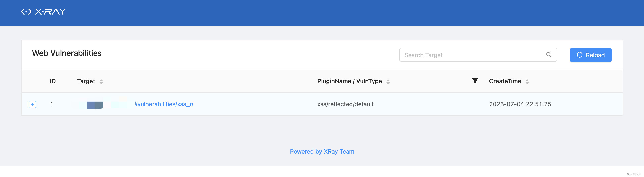This screenshot has width=644, height=177.
Task: Click the Web Vulnerabilities heading
Action: pyautogui.click(x=67, y=53)
